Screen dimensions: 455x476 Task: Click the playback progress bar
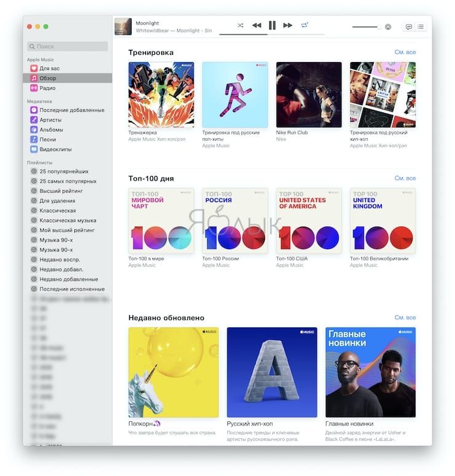[x=272, y=34]
